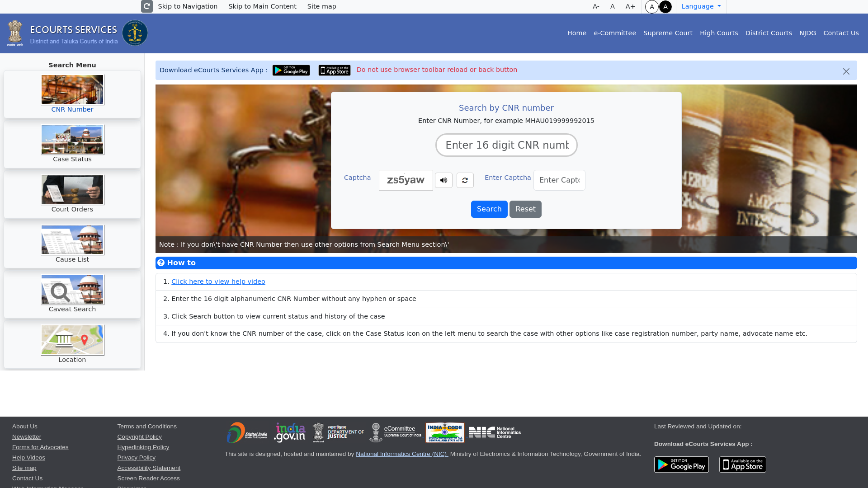
Task: Open the Language dropdown
Action: coord(701,6)
